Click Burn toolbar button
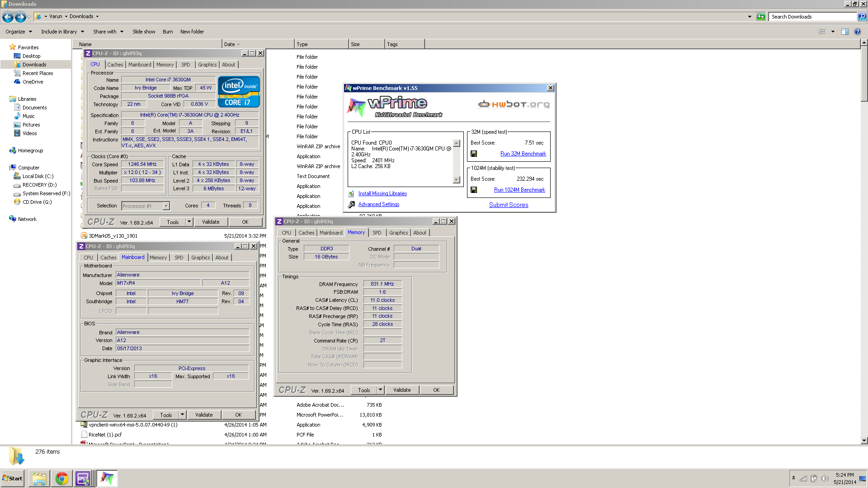 click(x=168, y=32)
